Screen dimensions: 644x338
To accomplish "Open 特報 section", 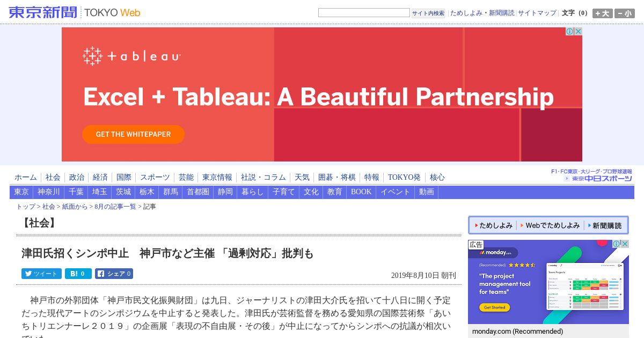I will [372, 177].
